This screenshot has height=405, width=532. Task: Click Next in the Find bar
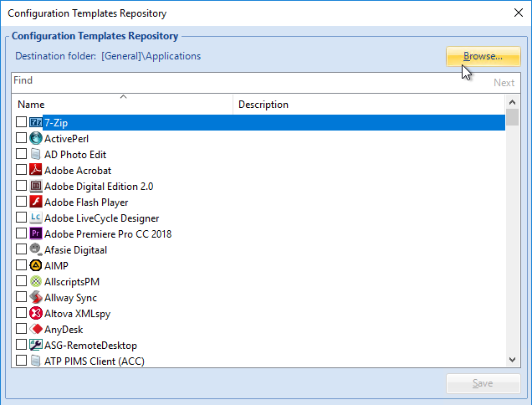504,83
